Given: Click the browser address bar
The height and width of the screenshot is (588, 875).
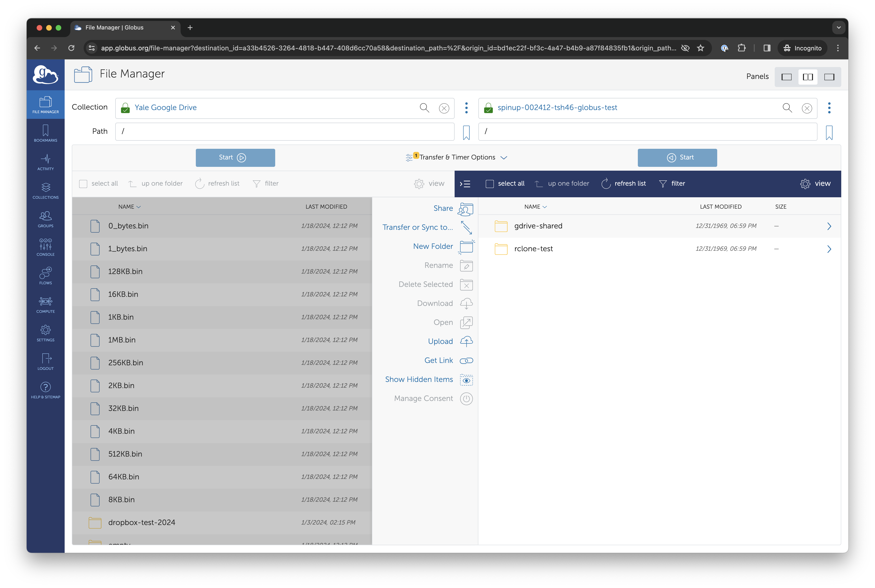Looking at the screenshot, I should coord(388,48).
